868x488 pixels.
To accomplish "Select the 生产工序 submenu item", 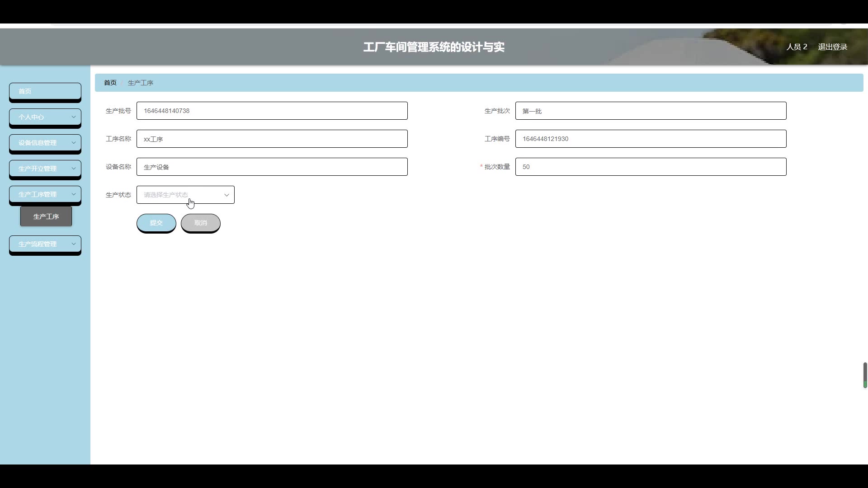I will (x=46, y=217).
